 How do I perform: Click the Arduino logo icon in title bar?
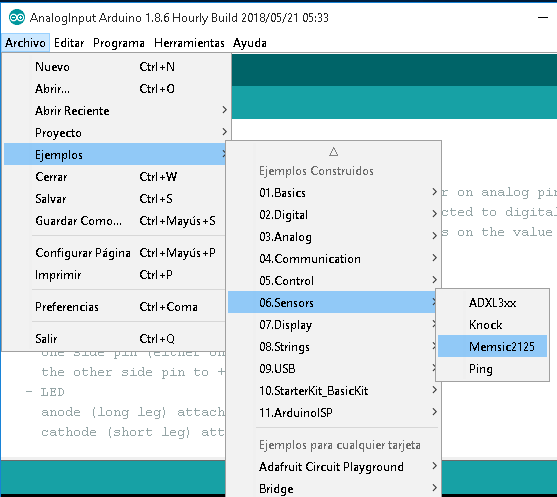(x=17, y=17)
